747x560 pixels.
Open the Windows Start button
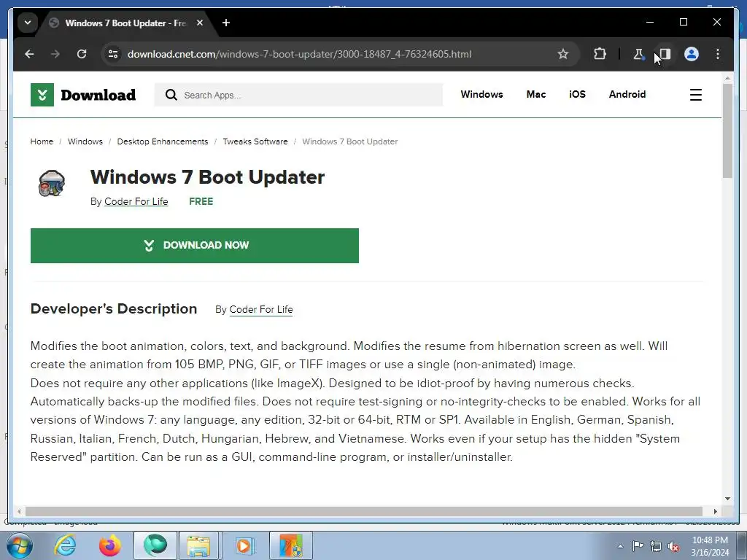click(x=19, y=545)
